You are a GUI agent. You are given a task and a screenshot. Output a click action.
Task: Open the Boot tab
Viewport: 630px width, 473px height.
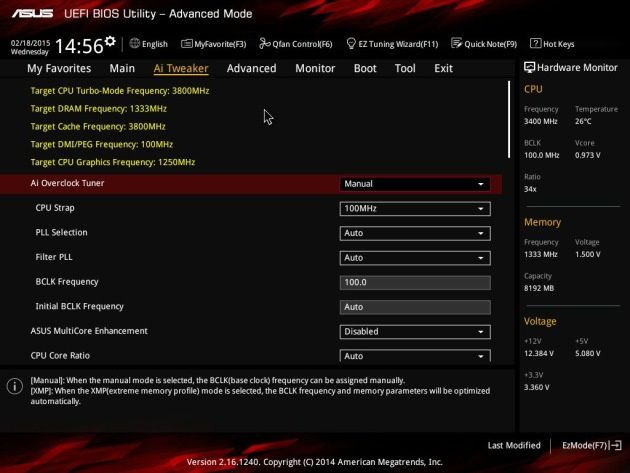(365, 68)
